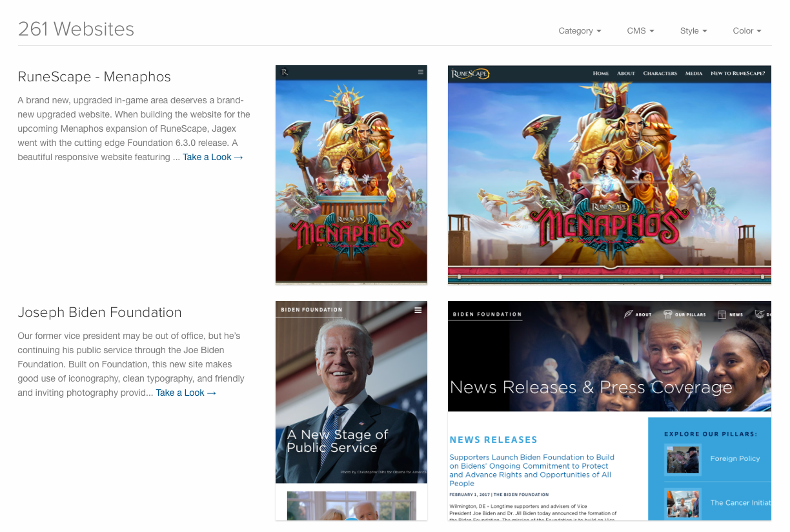
Task: Click the R logo in RuneScape mobile preview
Action: tap(285, 72)
